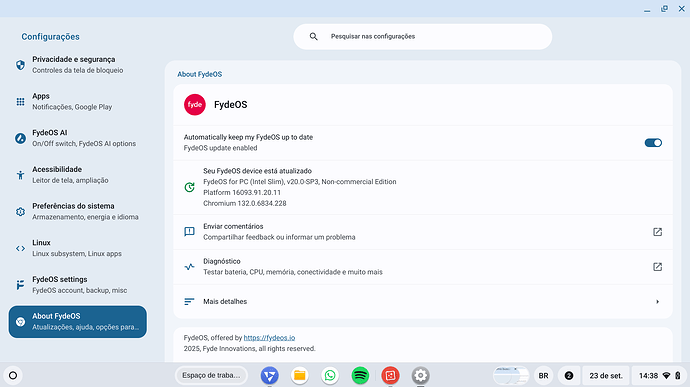Open Preferências do sistema section
The height and width of the screenshot is (387, 690).
click(x=77, y=212)
